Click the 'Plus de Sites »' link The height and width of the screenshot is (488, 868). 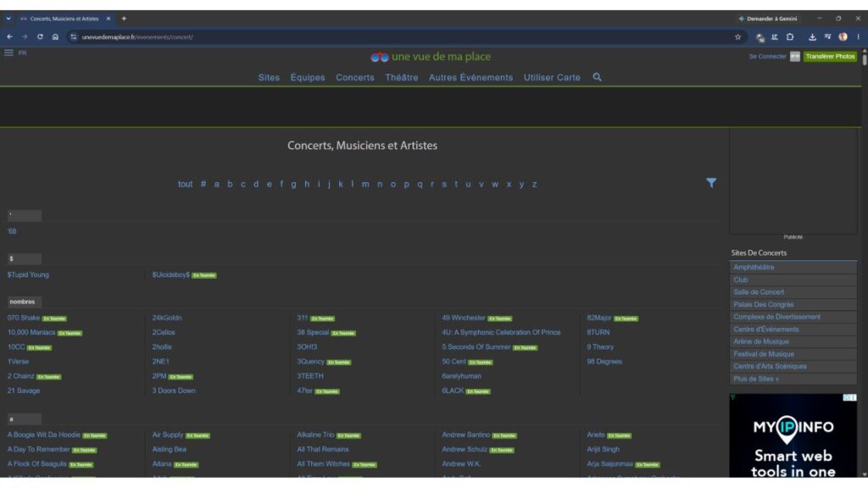pyautogui.click(x=755, y=379)
